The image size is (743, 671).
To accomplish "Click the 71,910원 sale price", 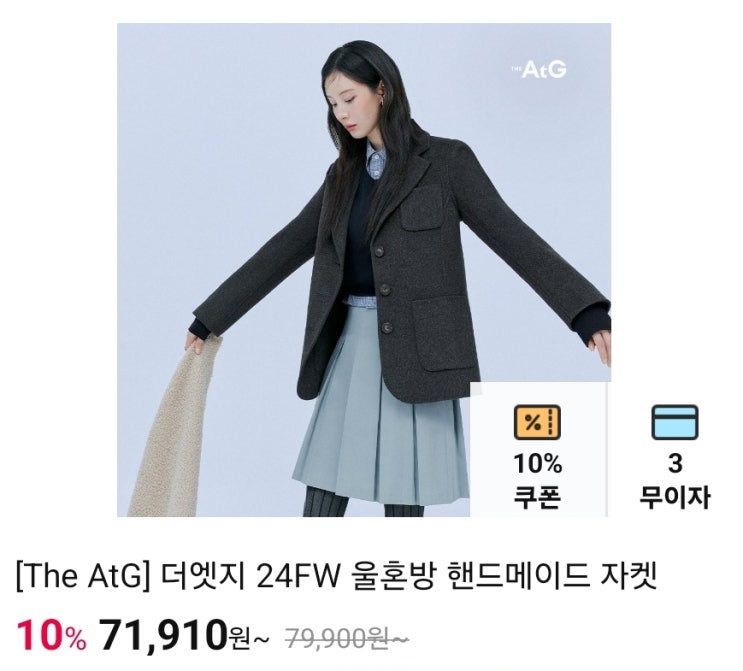I will pyautogui.click(x=180, y=635).
